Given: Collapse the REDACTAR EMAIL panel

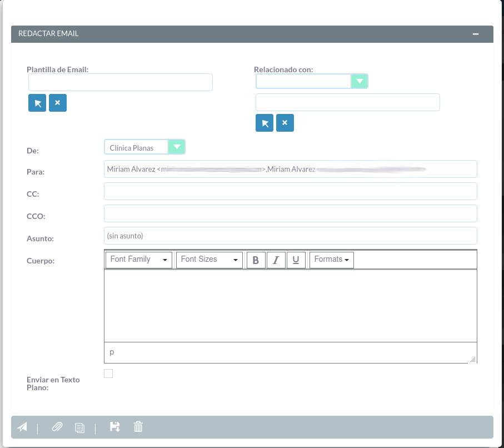Looking at the screenshot, I should tap(476, 34).
